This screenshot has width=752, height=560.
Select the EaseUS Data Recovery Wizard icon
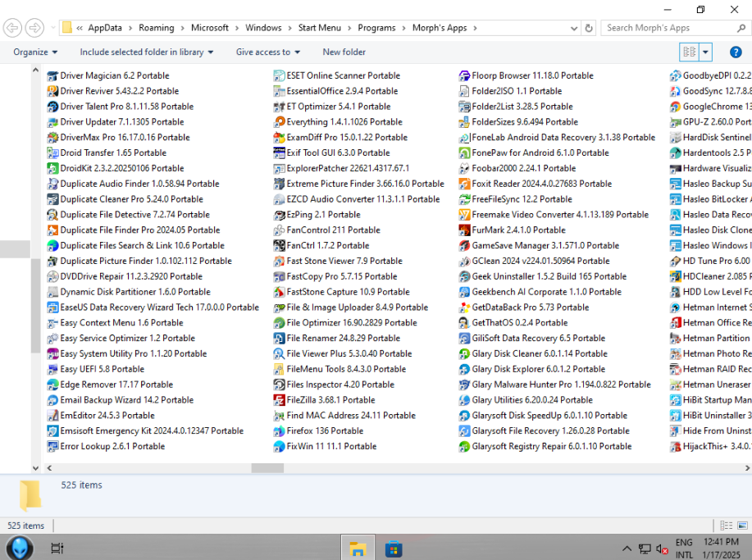52,307
